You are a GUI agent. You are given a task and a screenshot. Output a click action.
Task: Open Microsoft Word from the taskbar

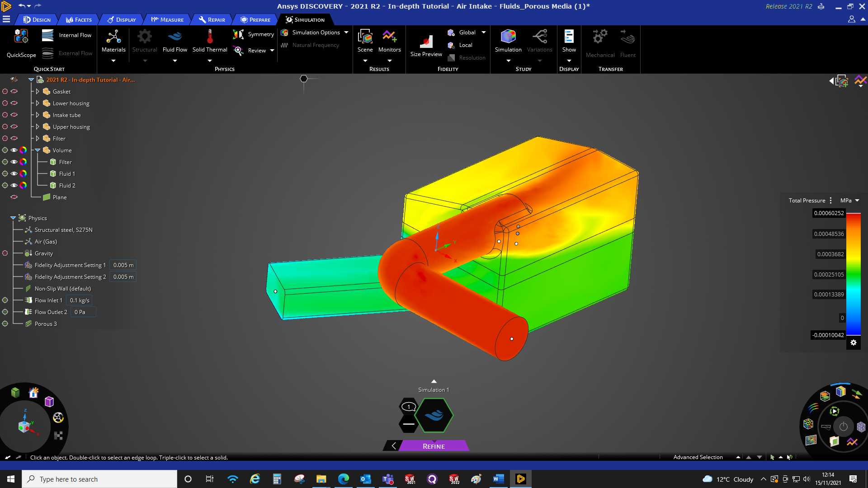(x=498, y=479)
